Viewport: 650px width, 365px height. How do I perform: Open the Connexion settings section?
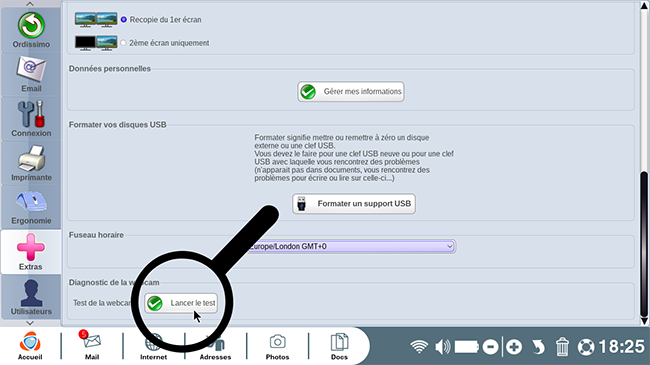pyautogui.click(x=31, y=119)
